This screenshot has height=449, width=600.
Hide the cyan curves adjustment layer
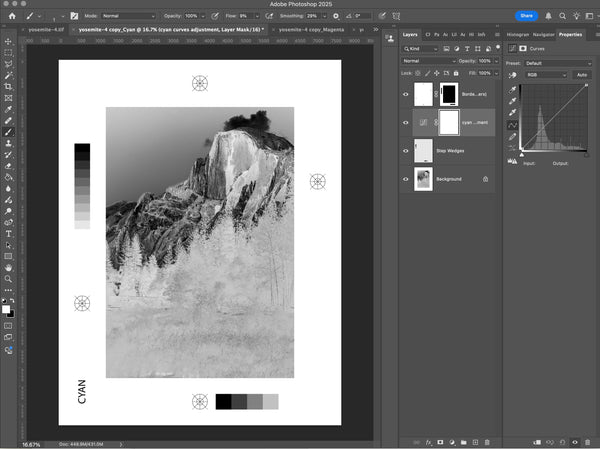pos(406,122)
